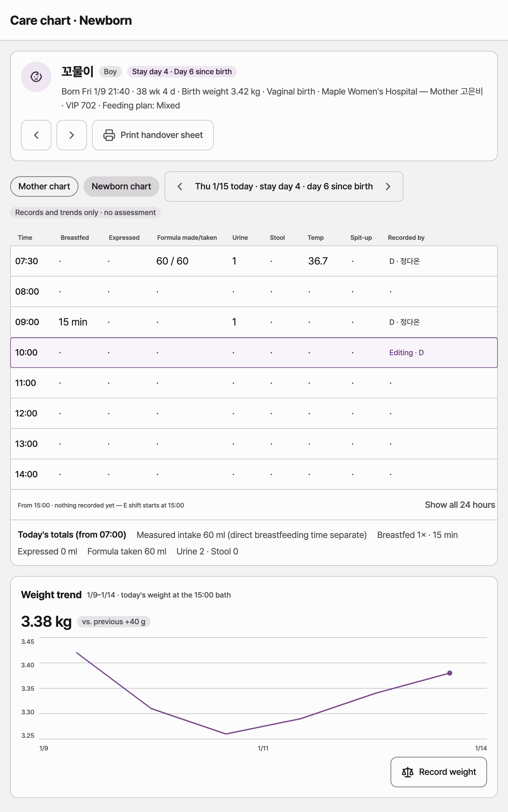Image resolution: width=508 pixels, height=812 pixels.
Task: Click the Spit-up column header
Action: pyautogui.click(x=361, y=238)
